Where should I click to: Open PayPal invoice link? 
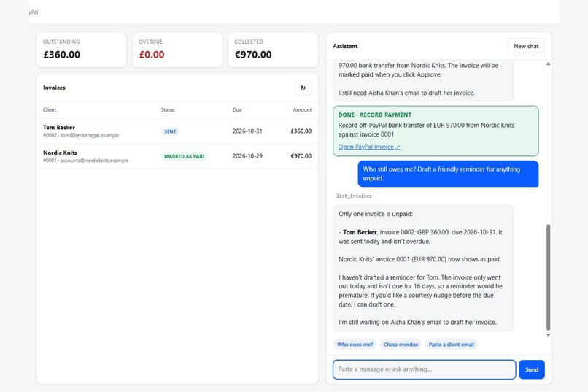click(x=368, y=147)
